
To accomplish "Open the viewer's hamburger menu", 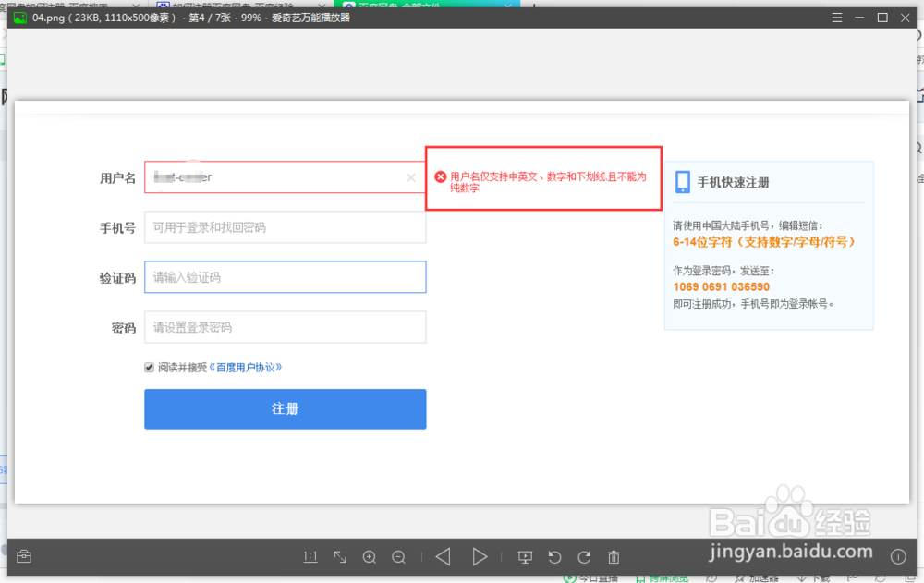I will point(837,18).
